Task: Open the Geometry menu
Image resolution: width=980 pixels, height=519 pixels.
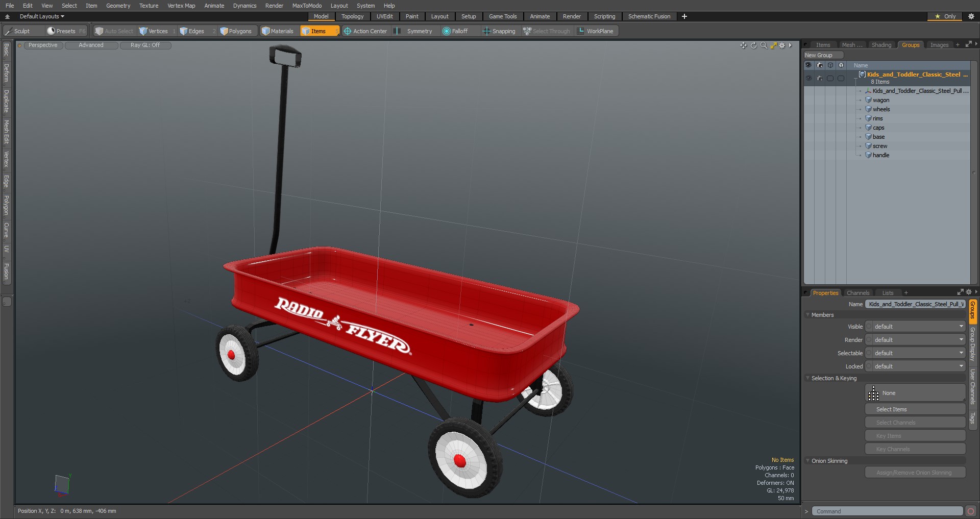Action: (x=118, y=6)
